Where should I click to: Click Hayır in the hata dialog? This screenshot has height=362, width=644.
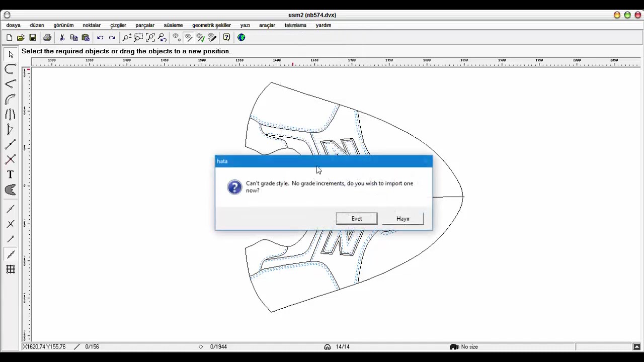[403, 219]
